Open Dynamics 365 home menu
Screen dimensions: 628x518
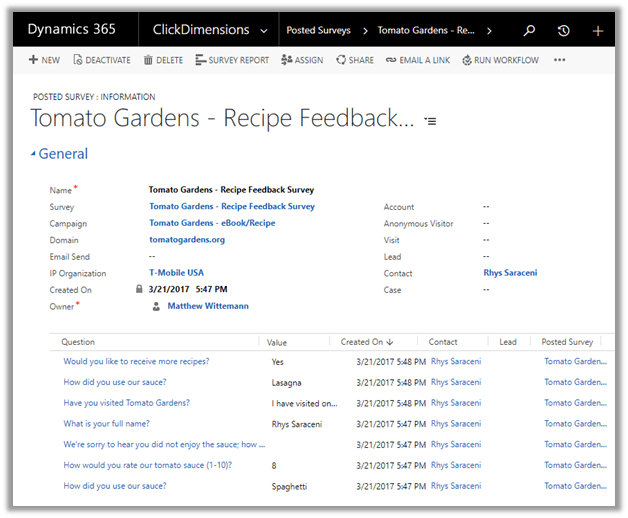pyautogui.click(x=71, y=30)
